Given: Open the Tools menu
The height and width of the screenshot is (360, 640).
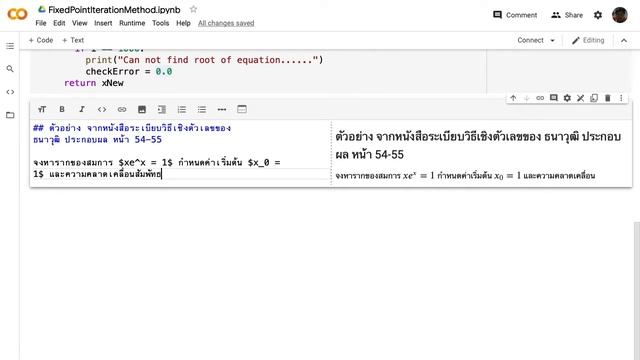Looking at the screenshot, I should [x=160, y=23].
